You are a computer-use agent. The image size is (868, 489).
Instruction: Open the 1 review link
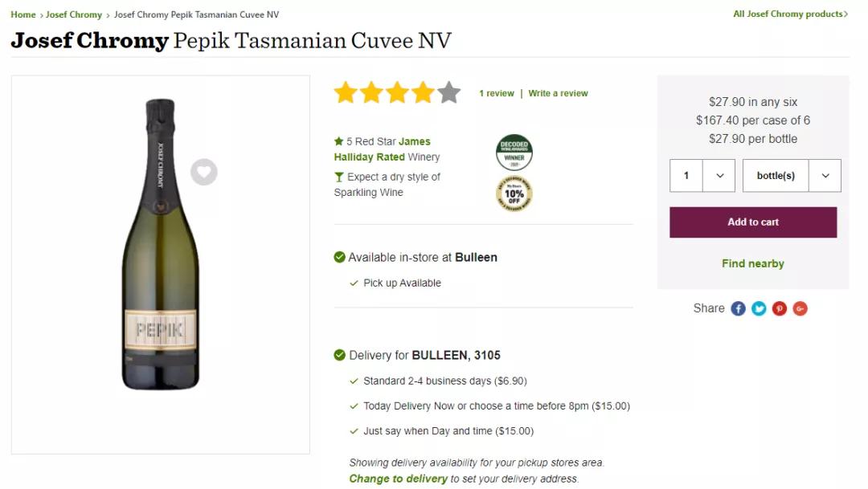coord(497,93)
